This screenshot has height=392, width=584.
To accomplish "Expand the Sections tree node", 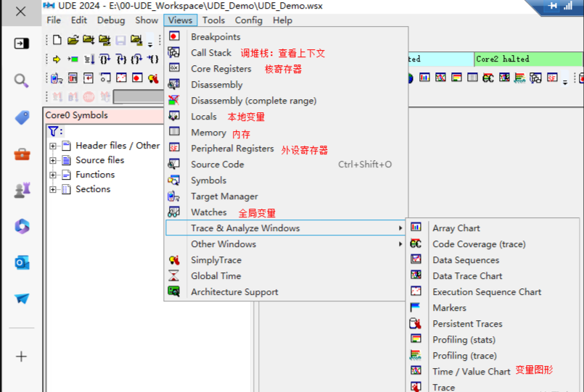I will (53, 189).
